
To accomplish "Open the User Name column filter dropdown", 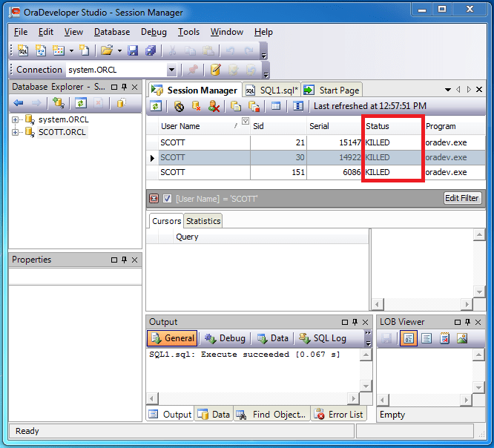I will click(246, 121).
